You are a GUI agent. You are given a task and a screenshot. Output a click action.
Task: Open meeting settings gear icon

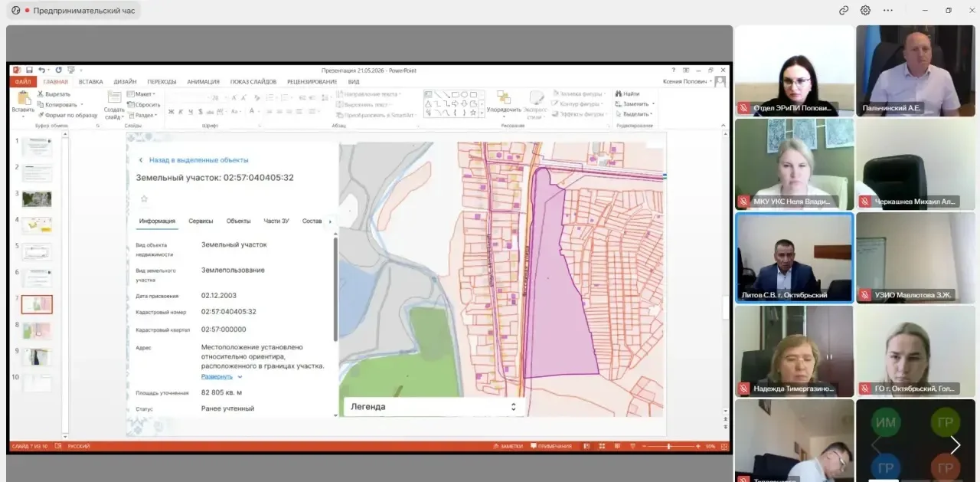pos(865,11)
